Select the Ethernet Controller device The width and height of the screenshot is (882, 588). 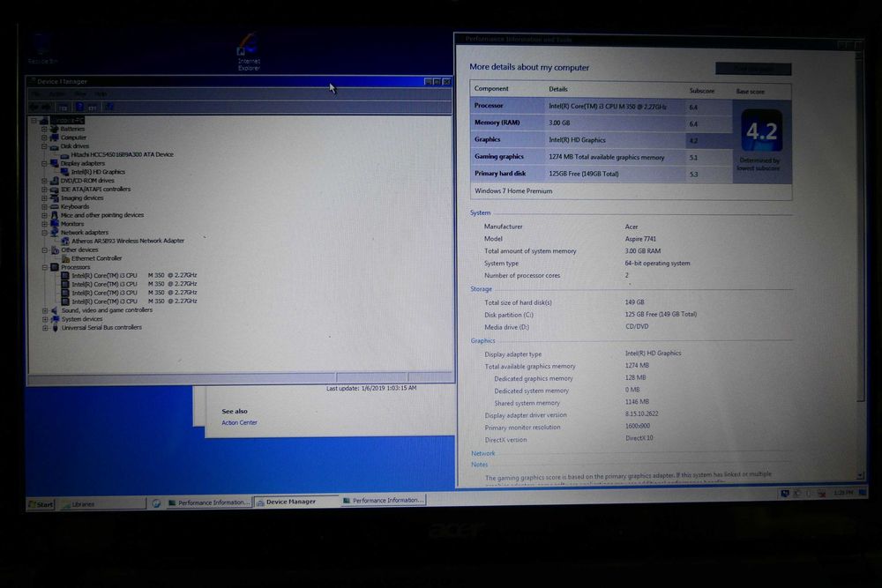tap(96, 258)
